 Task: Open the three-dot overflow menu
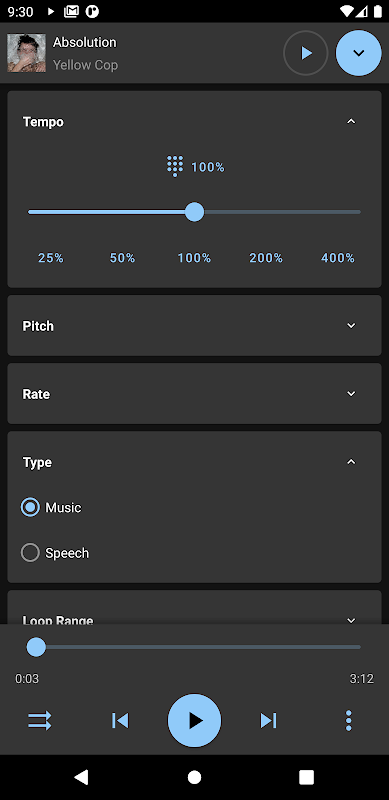[x=349, y=720]
